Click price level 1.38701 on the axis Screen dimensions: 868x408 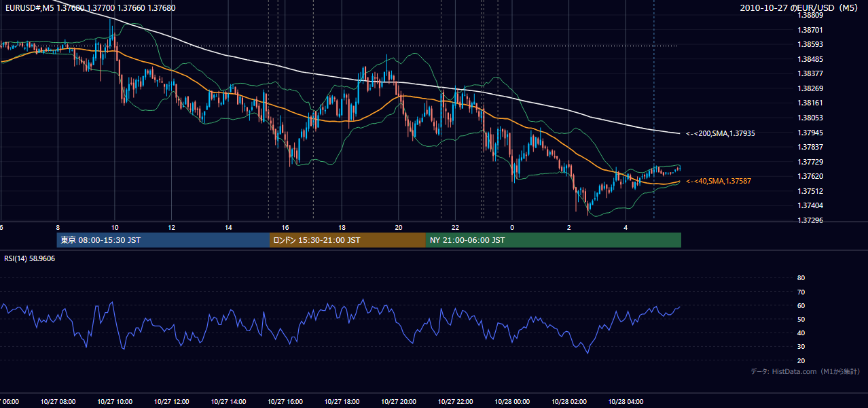[809, 30]
